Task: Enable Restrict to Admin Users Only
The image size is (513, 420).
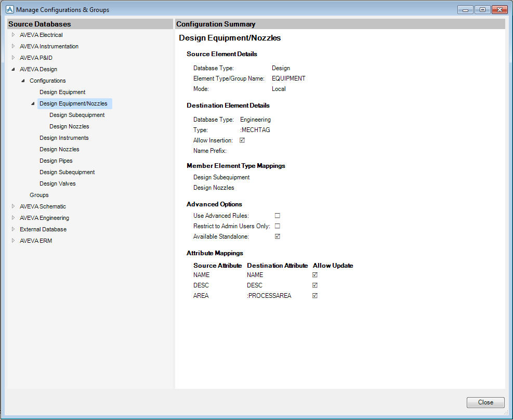Action: 278,226
